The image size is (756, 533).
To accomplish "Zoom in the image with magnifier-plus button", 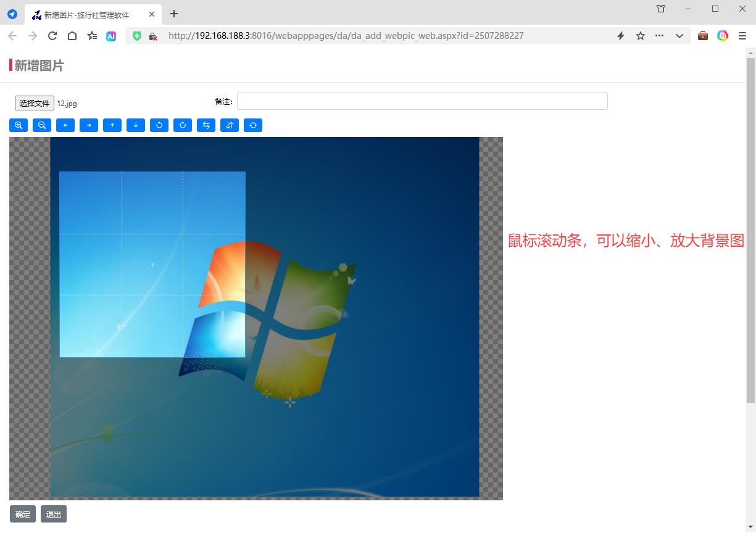I will tap(19, 125).
